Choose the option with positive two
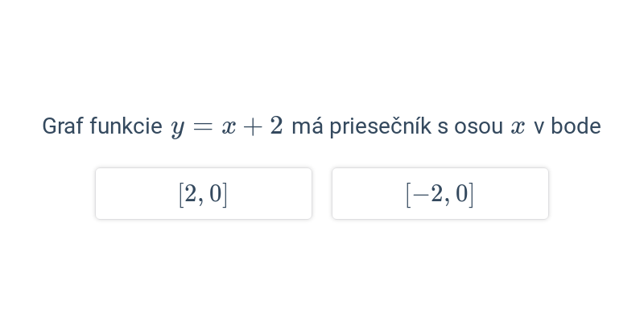This screenshot has height=322, width=644. (204, 193)
